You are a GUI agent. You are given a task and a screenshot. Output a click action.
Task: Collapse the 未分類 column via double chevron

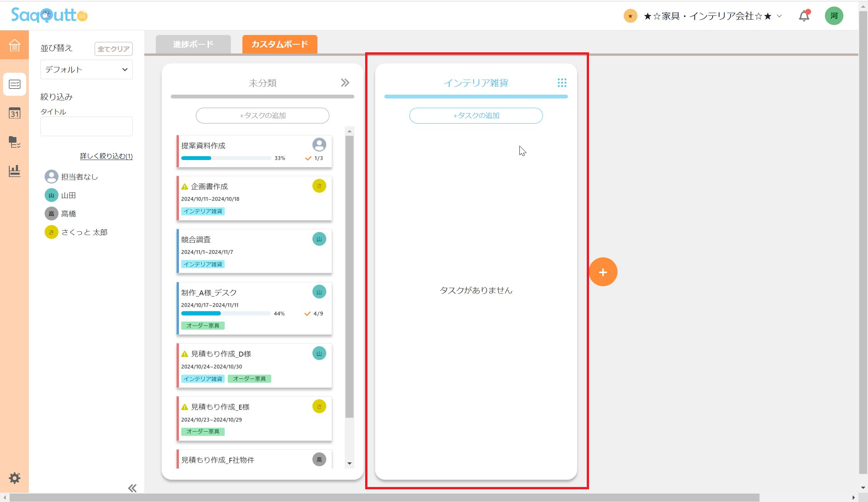(x=345, y=83)
